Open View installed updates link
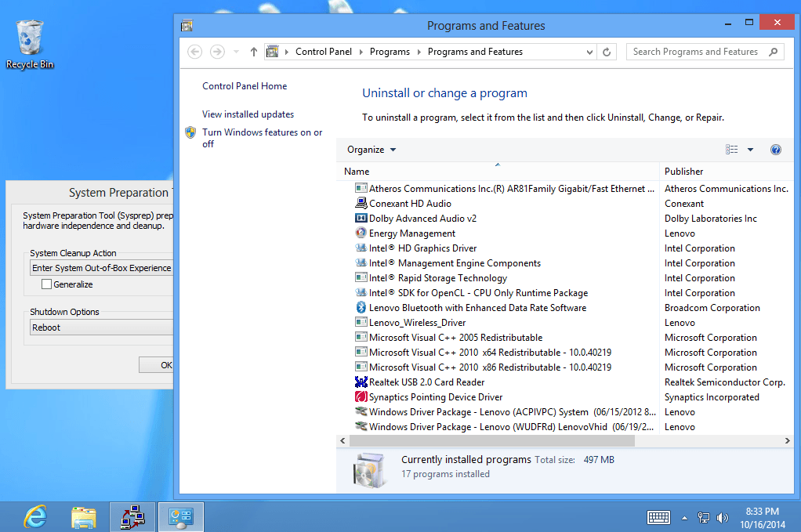Image resolution: width=801 pixels, height=532 pixels. tap(248, 114)
